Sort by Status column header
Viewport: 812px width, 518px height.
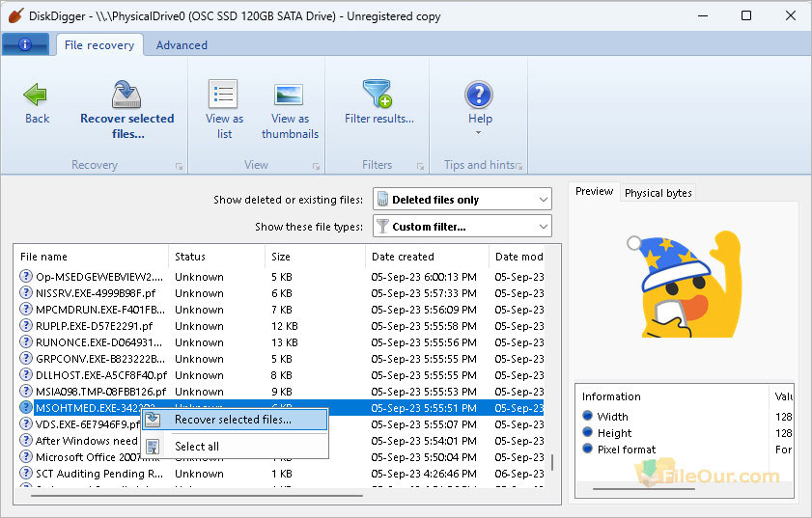(216, 257)
